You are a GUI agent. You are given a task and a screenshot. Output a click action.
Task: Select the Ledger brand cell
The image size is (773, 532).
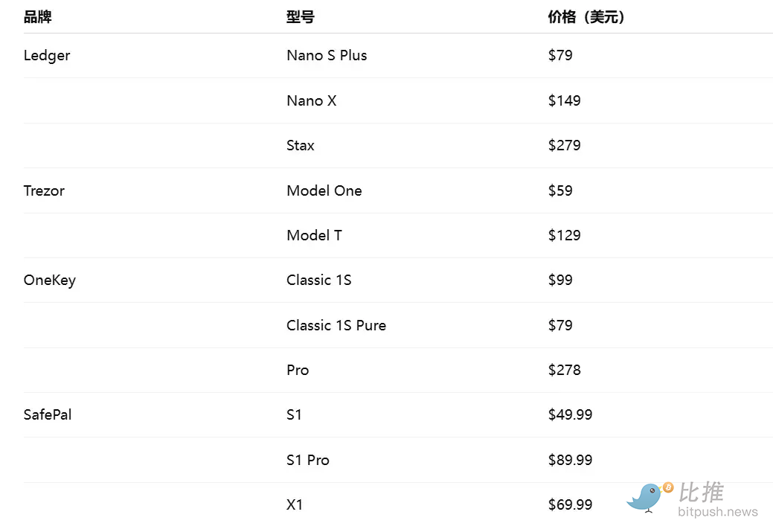coord(47,56)
